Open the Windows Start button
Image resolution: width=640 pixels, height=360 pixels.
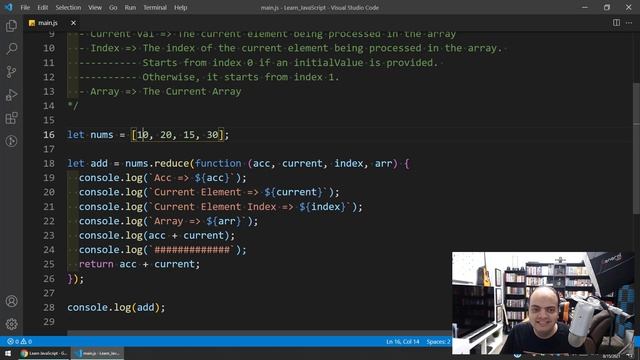pyautogui.click(x=8, y=353)
